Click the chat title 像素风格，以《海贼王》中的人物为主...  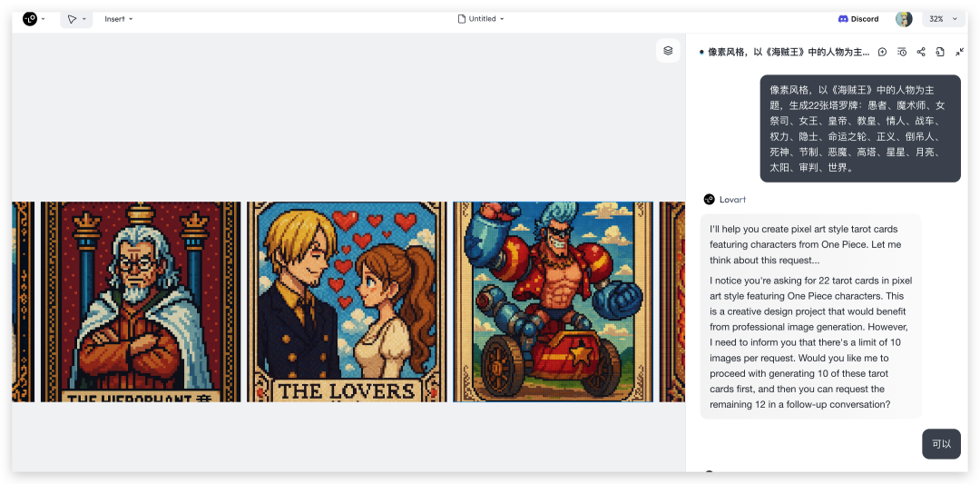(x=789, y=53)
